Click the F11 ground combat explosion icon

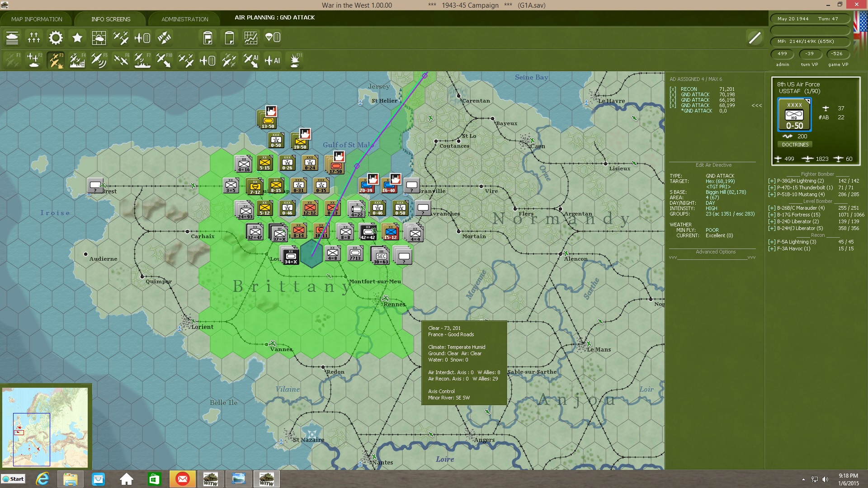coord(295,60)
